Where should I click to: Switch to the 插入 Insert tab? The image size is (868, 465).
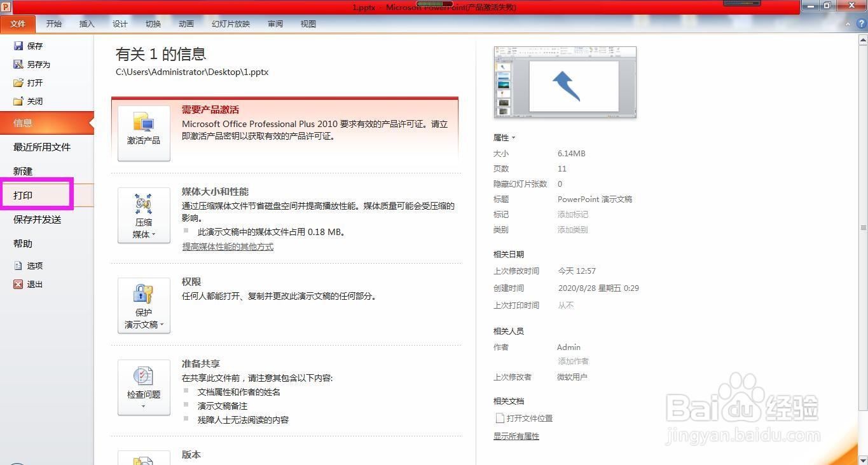87,24
